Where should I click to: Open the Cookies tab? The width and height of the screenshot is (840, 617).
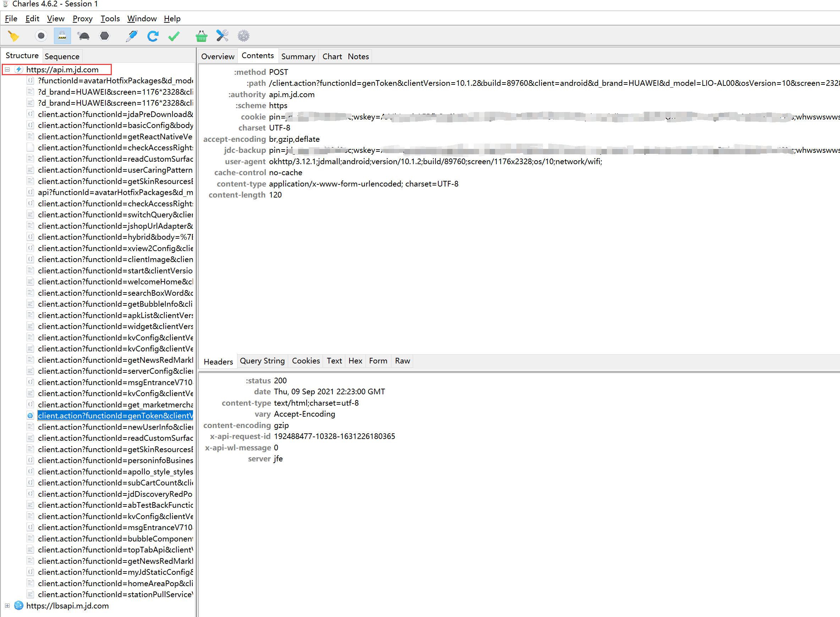point(306,361)
